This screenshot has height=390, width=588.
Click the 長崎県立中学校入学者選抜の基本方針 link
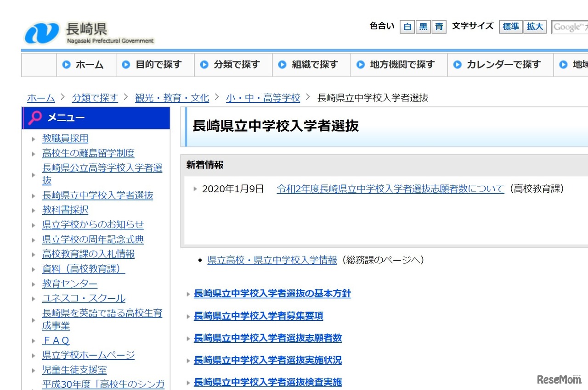pos(272,294)
